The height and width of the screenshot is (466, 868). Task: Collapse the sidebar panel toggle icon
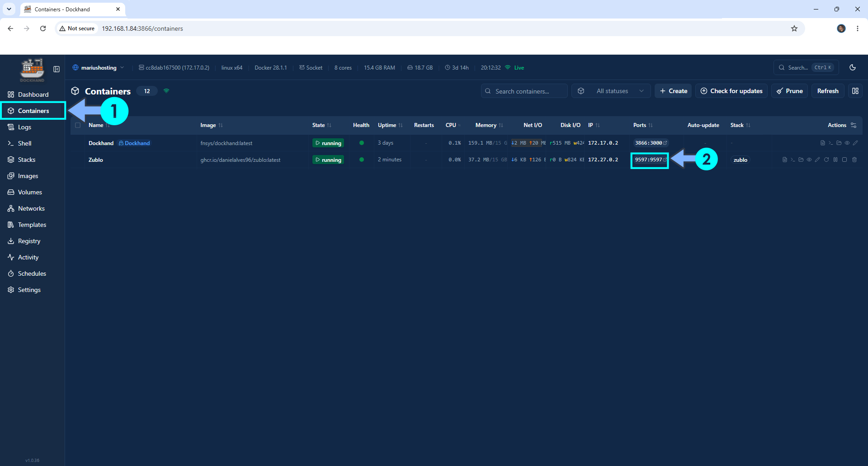coord(57,69)
